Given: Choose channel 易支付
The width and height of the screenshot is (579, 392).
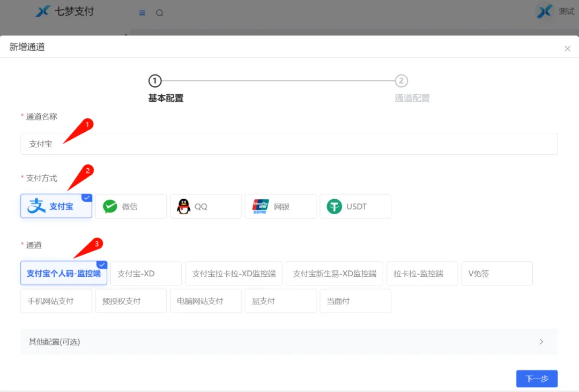Looking at the screenshot, I should click(280, 301).
